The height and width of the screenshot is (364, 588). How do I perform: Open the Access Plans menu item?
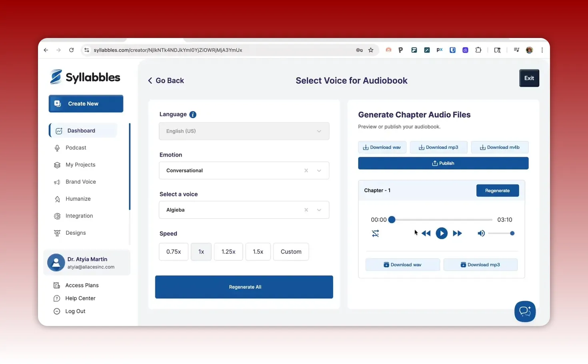[x=82, y=285]
